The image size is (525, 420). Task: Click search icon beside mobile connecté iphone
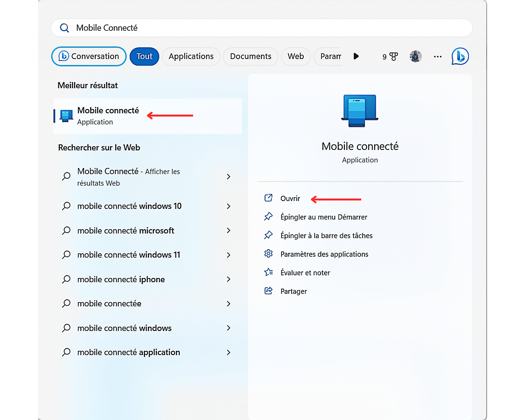tap(66, 279)
